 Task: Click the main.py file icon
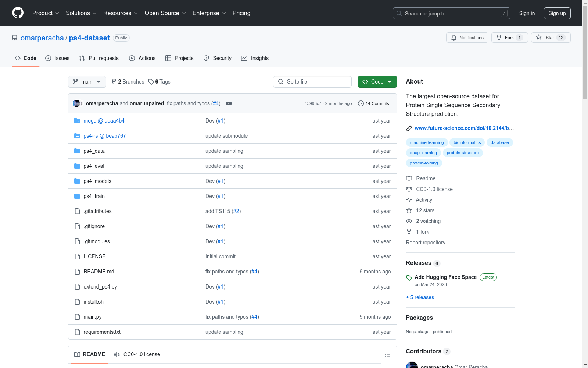tap(77, 317)
